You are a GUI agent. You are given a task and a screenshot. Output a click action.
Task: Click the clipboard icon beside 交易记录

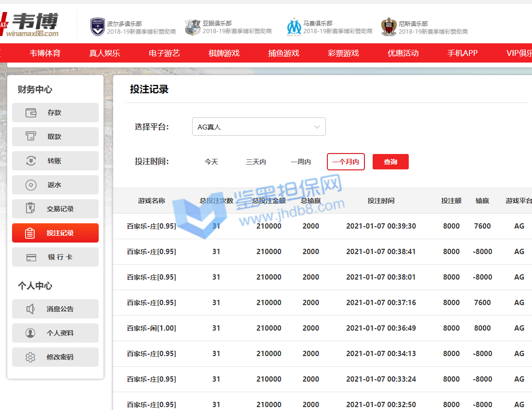31,209
